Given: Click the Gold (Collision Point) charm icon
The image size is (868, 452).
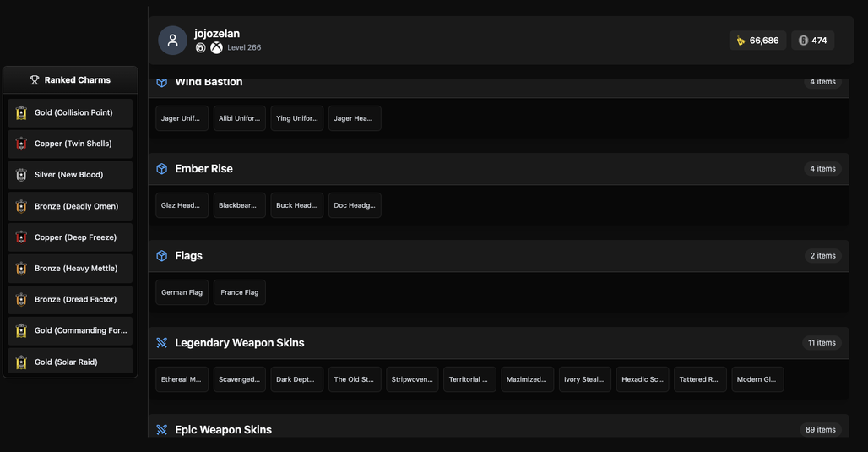Looking at the screenshot, I should click(x=21, y=112).
